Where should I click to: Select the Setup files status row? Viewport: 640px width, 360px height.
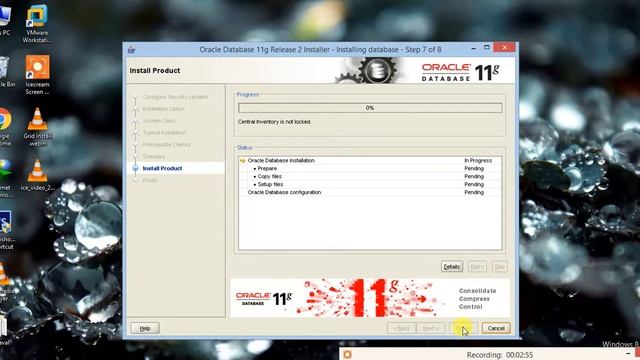pos(370,184)
